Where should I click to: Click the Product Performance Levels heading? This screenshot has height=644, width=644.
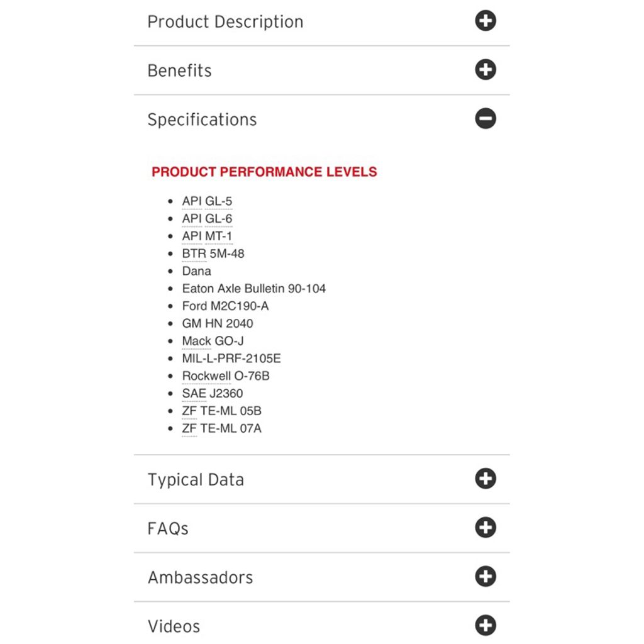point(264,172)
